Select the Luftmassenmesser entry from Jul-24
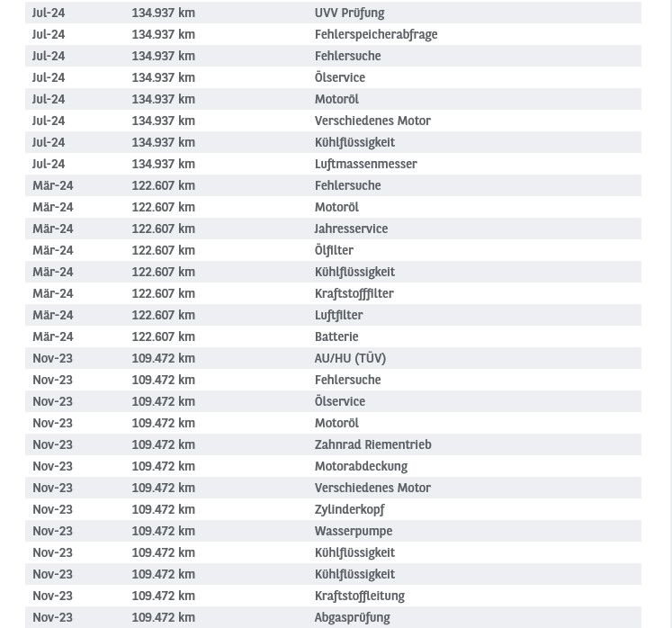 333,164
